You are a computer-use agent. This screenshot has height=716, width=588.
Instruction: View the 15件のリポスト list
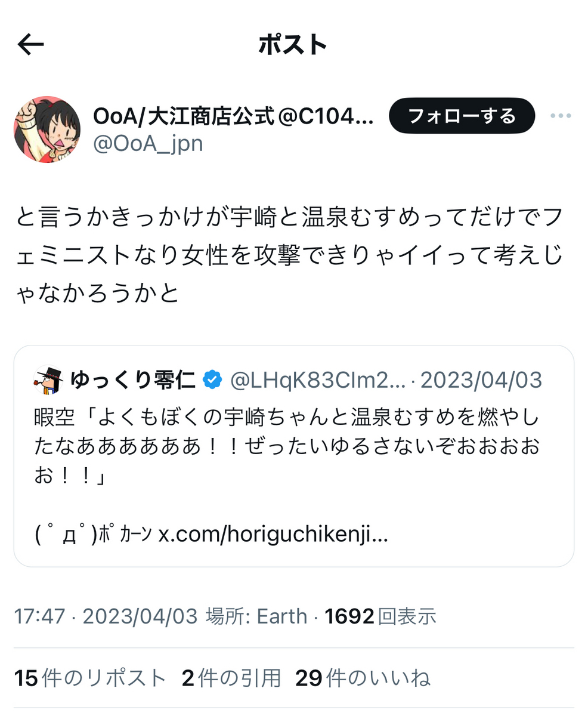(90, 678)
